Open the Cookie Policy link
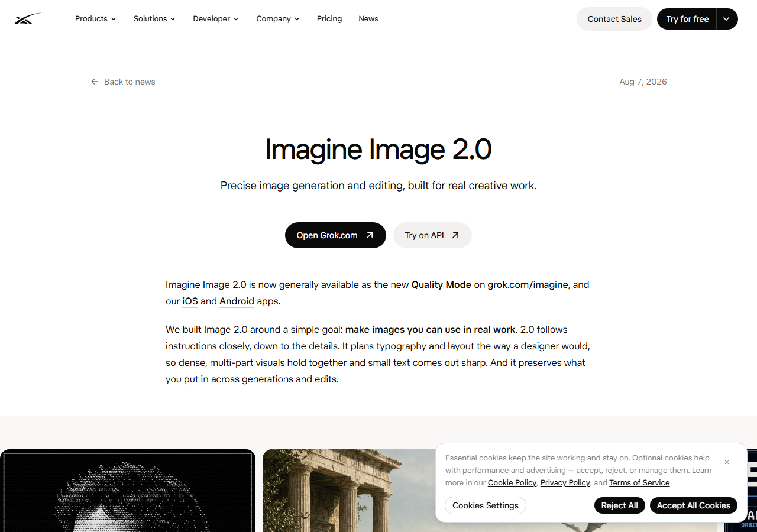The height and width of the screenshot is (532, 757). click(x=512, y=483)
